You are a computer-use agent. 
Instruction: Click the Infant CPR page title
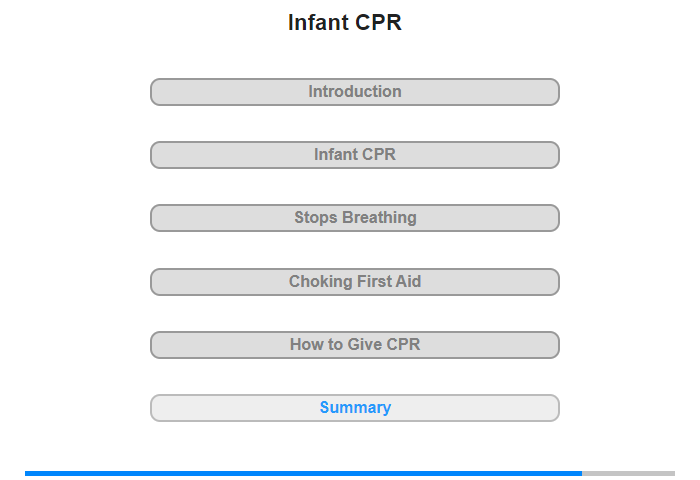click(x=345, y=22)
